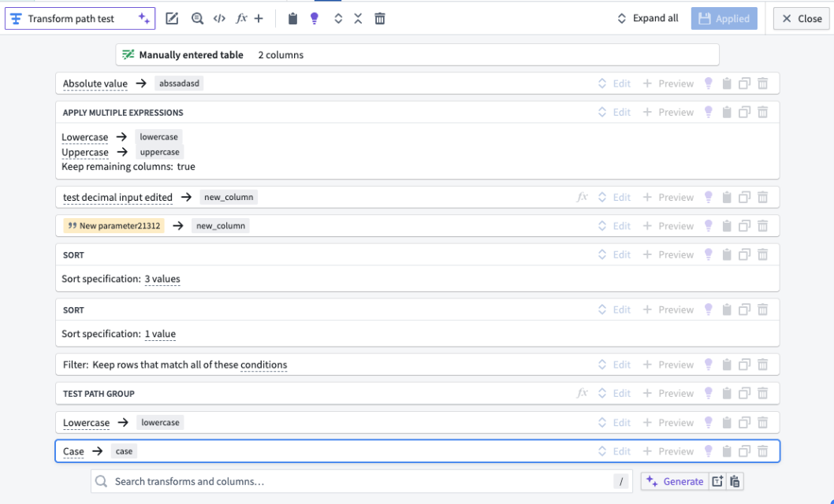Toggle the purple lightbulb in top toolbar

[x=315, y=19]
